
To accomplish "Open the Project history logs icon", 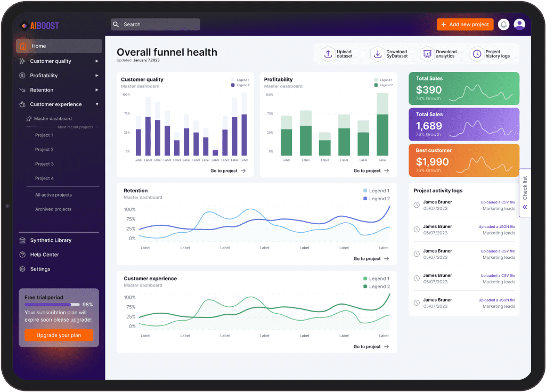I will 476,53.
